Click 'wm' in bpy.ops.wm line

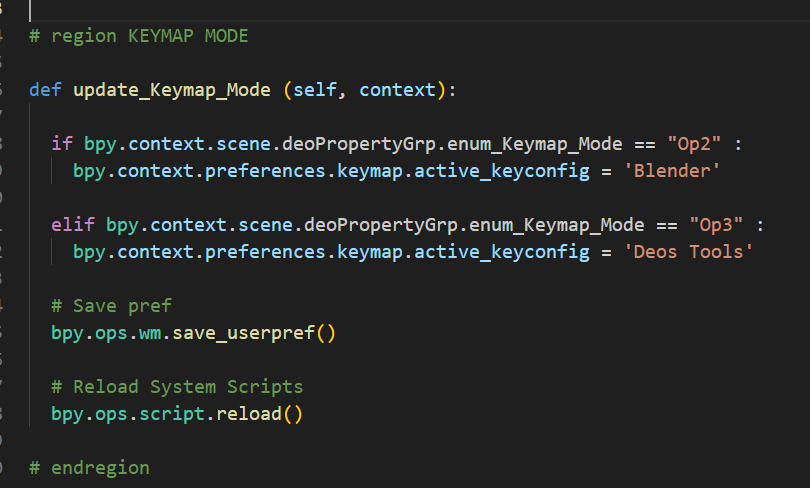click(x=150, y=333)
